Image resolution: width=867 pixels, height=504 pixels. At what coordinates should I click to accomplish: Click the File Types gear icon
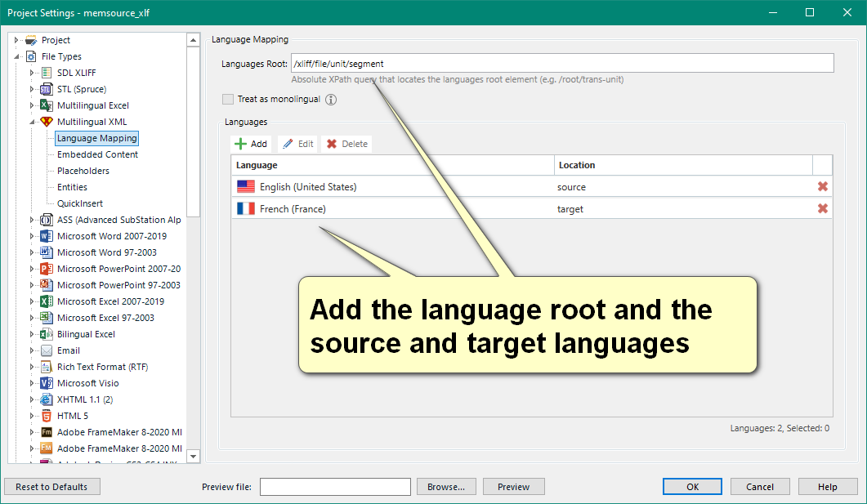point(31,56)
